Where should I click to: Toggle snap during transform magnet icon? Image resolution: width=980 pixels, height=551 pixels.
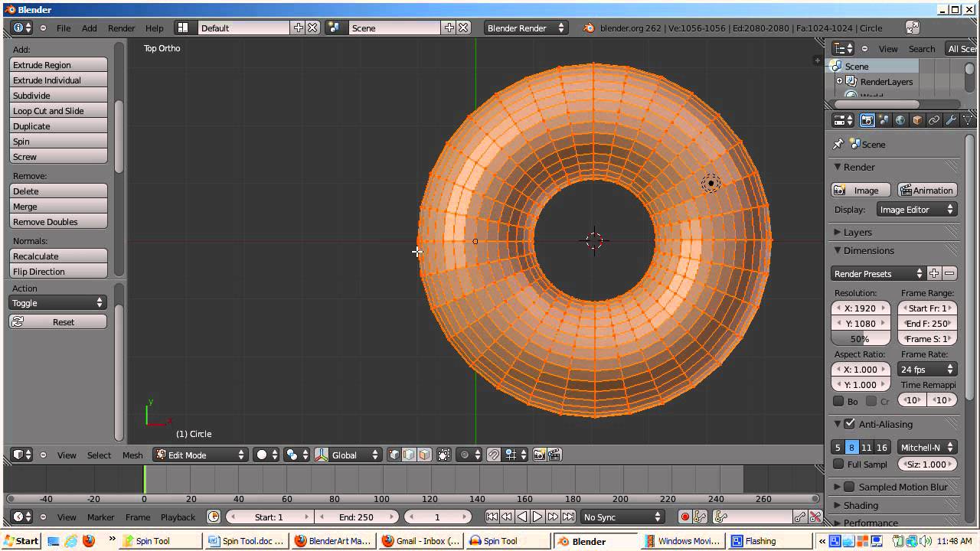[x=494, y=455]
